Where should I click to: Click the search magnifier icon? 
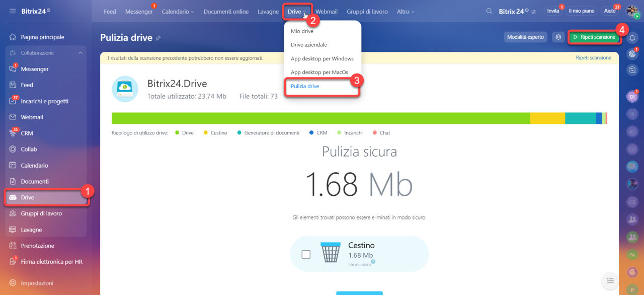tap(489, 11)
